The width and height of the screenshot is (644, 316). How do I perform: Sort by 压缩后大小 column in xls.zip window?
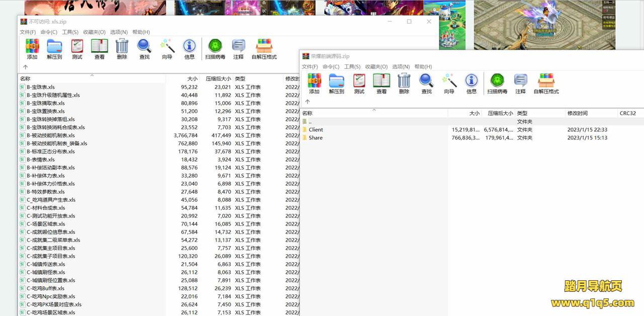[x=218, y=78]
